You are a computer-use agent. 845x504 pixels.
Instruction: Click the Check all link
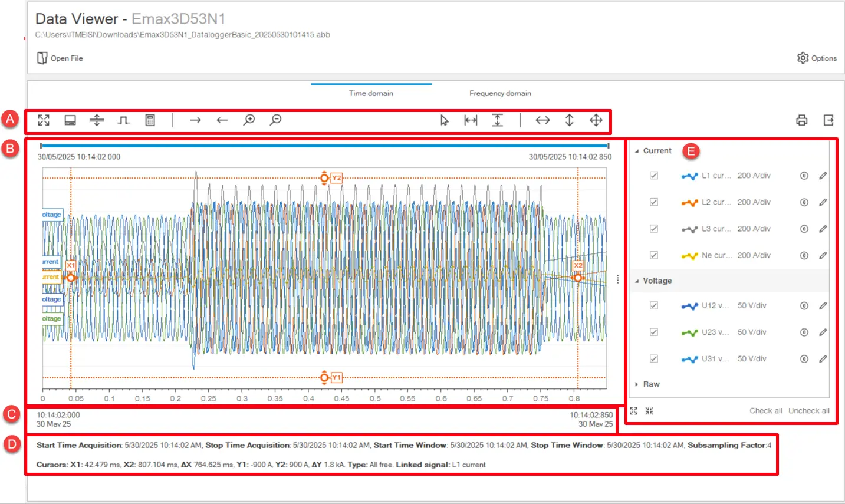(765, 410)
